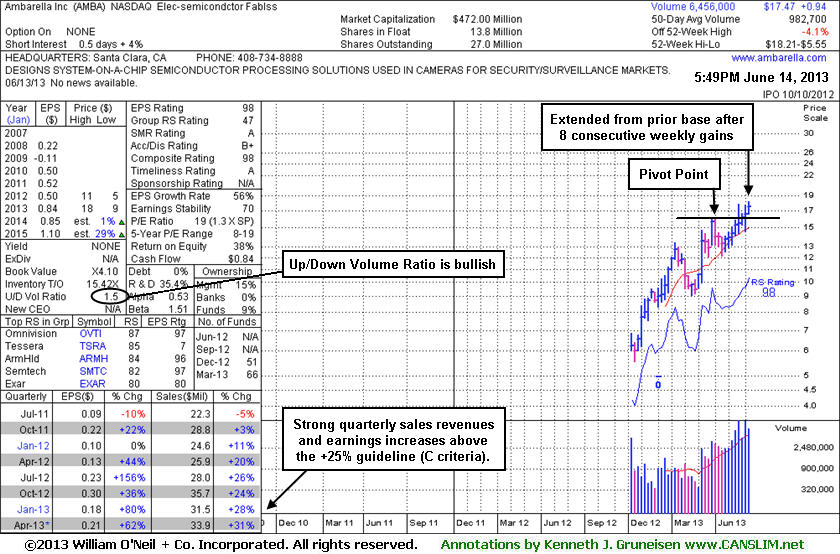Screen dimensions: 840x554
Task: Click the Dec-12 number of funds 51
Action: click(252, 362)
